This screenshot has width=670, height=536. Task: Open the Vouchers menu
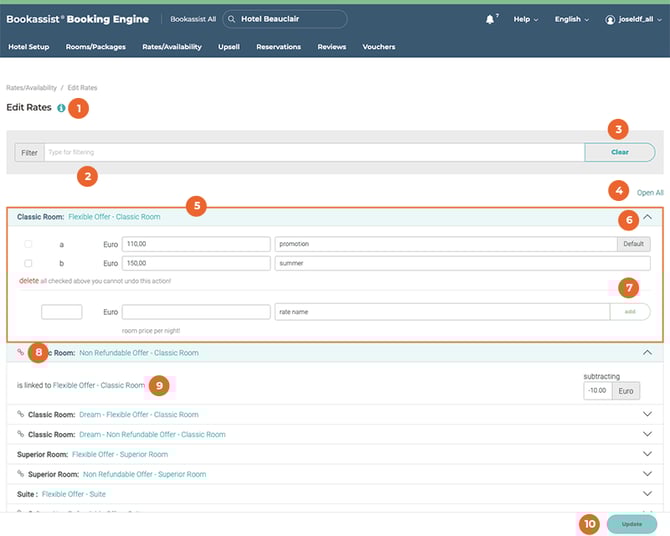378,47
